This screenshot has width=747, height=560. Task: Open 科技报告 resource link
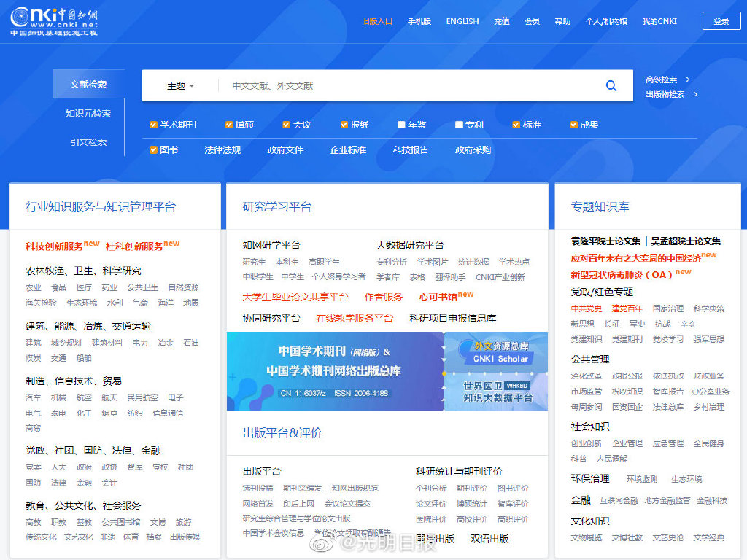point(410,150)
